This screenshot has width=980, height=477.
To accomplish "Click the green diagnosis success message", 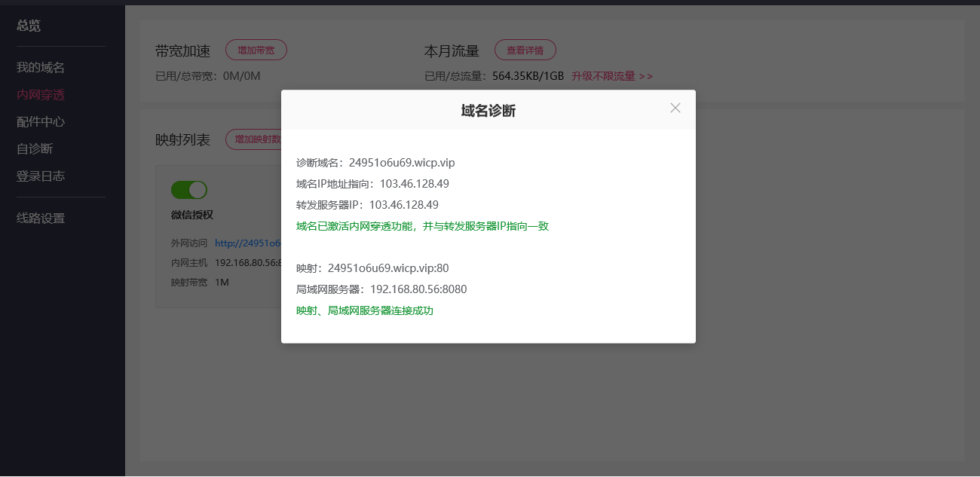I will tap(420, 225).
